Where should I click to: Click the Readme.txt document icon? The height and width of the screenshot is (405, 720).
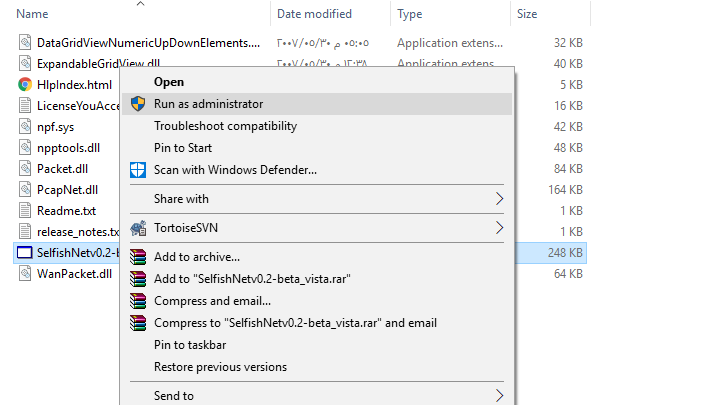(25, 211)
